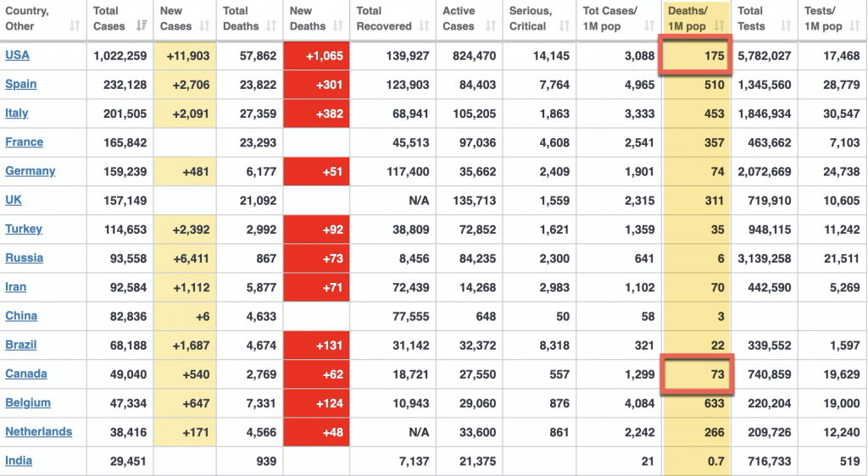Open the USA country link

17,55
